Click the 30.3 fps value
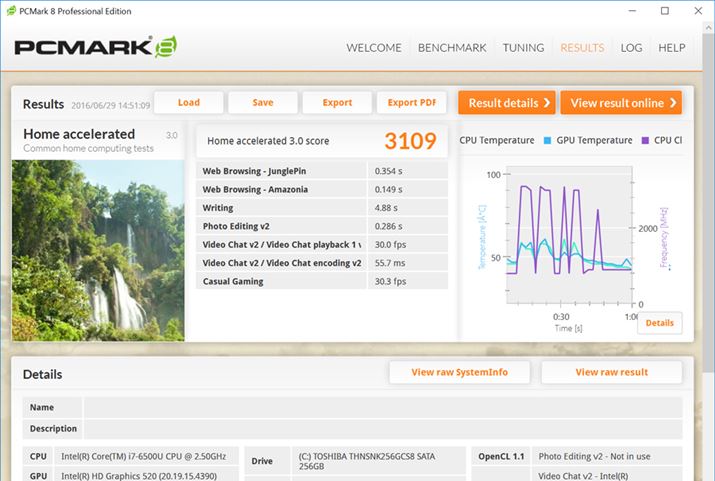The height and width of the screenshot is (481, 715). (390, 281)
